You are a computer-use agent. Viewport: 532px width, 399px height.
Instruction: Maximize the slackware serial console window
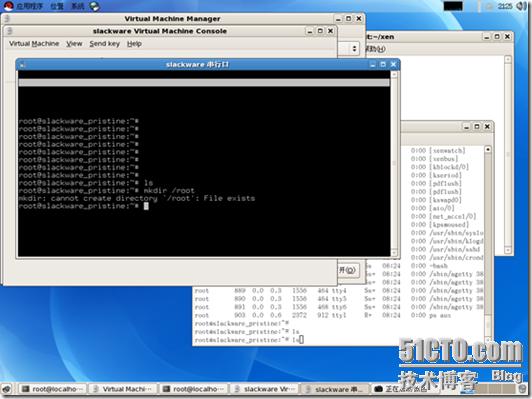(383, 64)
